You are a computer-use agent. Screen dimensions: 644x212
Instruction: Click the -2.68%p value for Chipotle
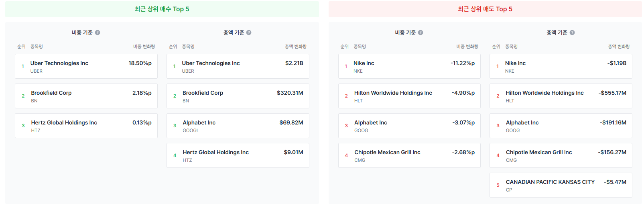(x=463, y=152)
